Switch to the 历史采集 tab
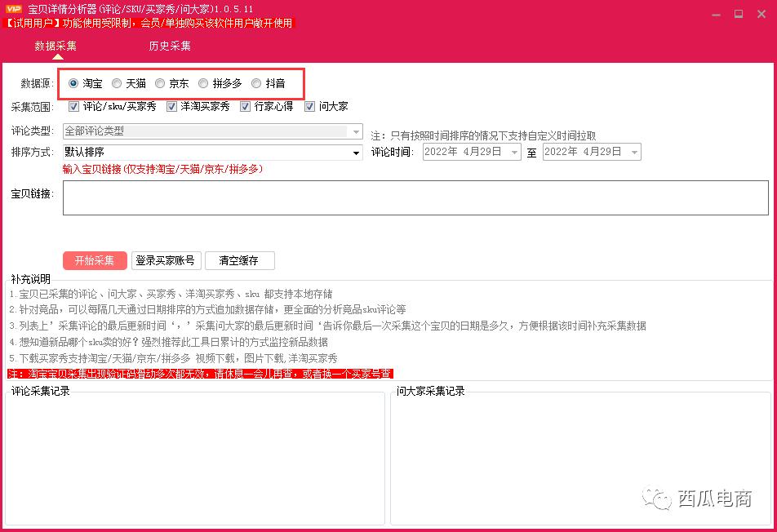The width and height of the screenshot is (777, 532). [168, 47]
